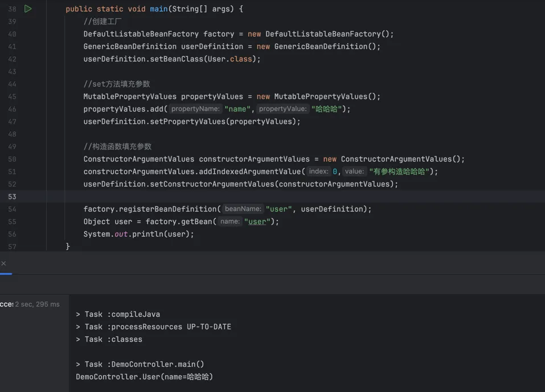The image size is (545, 392).
Task: Click the Task :DemoController.main() output line
Action: pyautogui.click(x=140, y=365)
